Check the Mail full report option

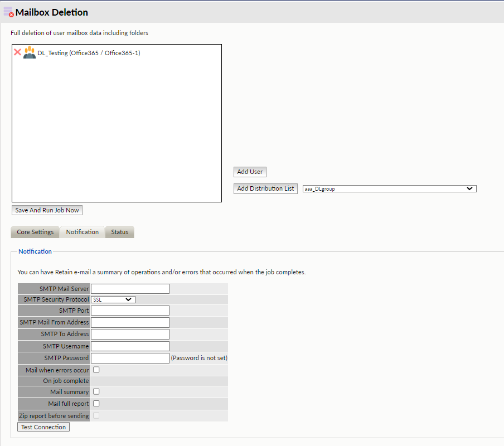[x=96, y=403]
